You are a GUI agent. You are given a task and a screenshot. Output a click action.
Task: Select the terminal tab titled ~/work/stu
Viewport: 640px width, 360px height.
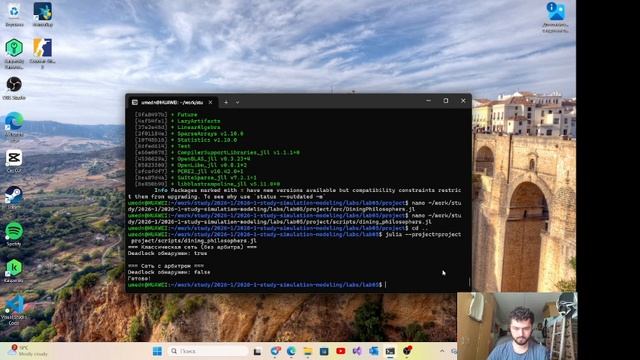tap(171, 102)
